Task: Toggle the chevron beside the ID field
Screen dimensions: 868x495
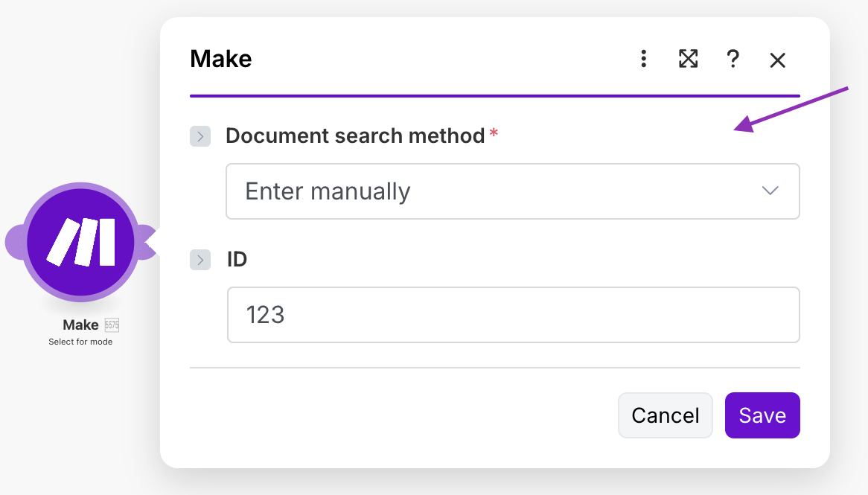Action: point(200,260)
